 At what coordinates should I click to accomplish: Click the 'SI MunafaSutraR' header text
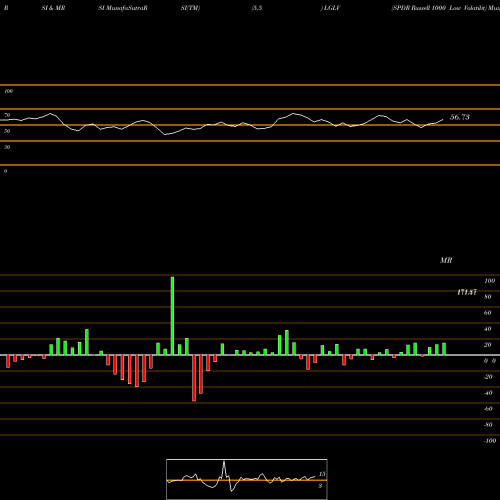point(123,8)
